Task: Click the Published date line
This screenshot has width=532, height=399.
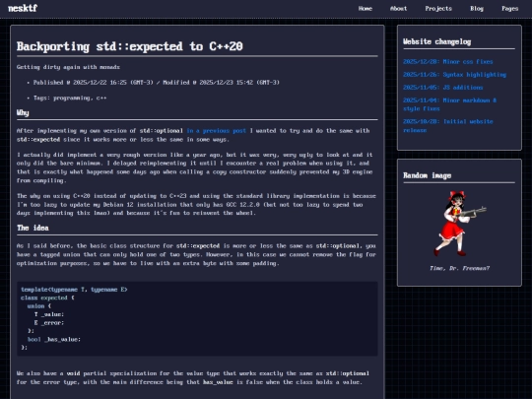Action: (156, 83)
